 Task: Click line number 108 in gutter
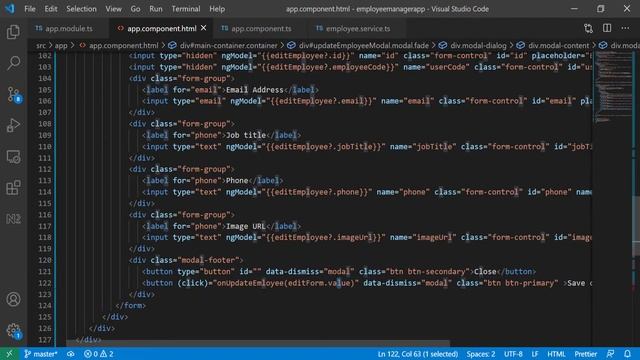pyautogui.click(x=44, y=124)
